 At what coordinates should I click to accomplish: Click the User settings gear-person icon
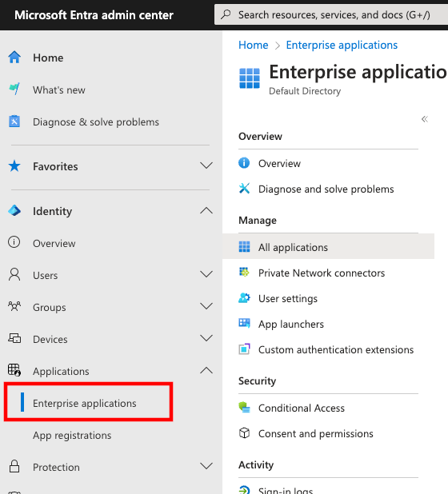tap(244, 298)
